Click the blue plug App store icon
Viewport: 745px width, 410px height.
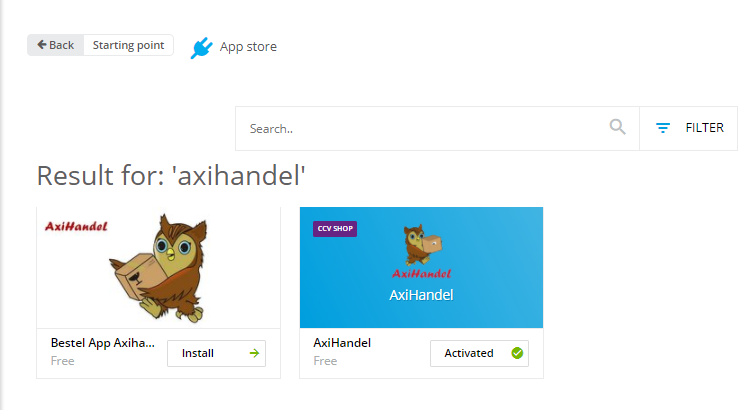[201, 48]
